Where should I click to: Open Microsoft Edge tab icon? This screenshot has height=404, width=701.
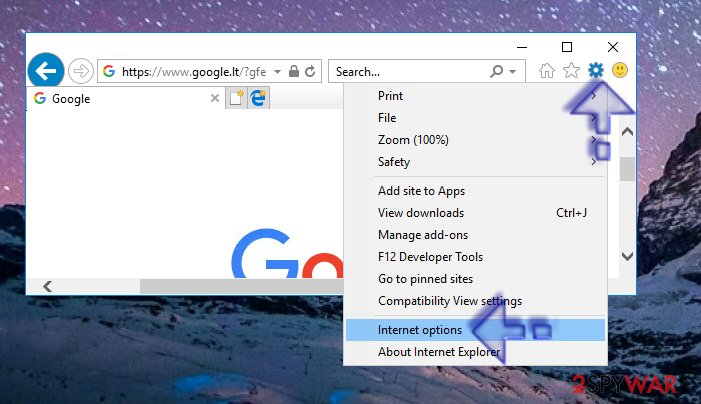click(x=258, y=98)
